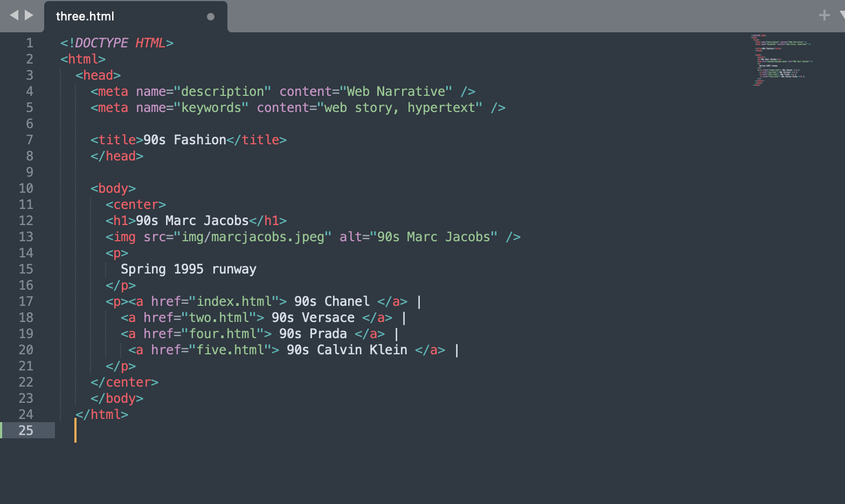Click line number 24 in the gutter
This screenshot has height=504, width=845.
click(x=26, y=415)
